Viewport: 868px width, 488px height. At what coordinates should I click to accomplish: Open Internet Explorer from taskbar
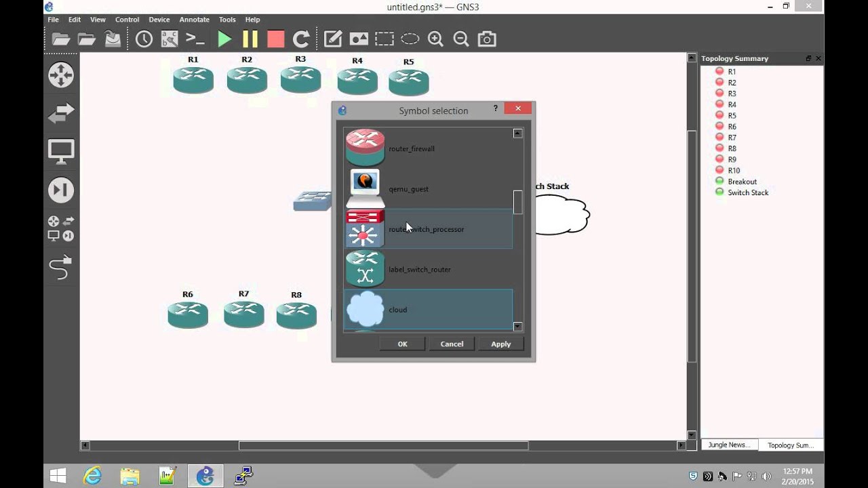coord(92,476)
